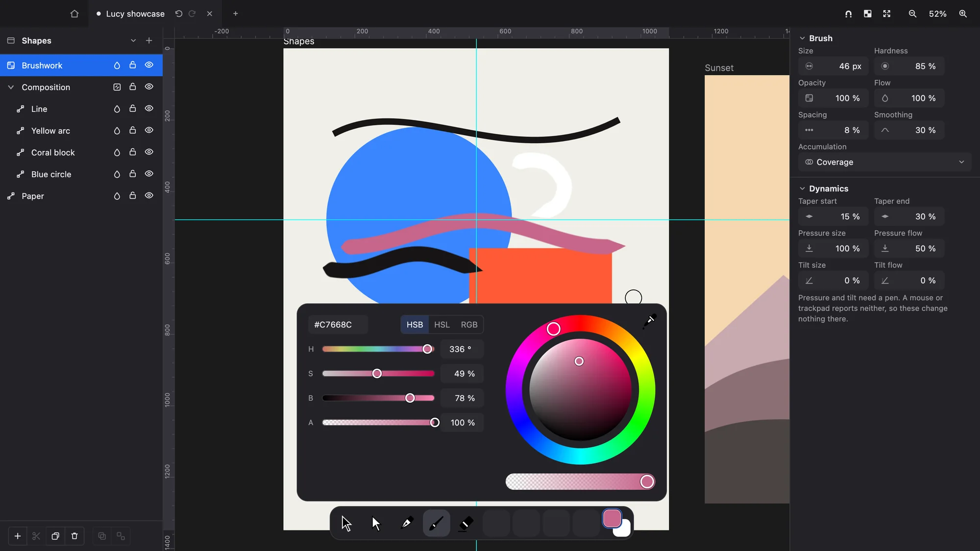Collapse the Dynamics section
This screenshot has width=980, height=551.
[802, 189]
